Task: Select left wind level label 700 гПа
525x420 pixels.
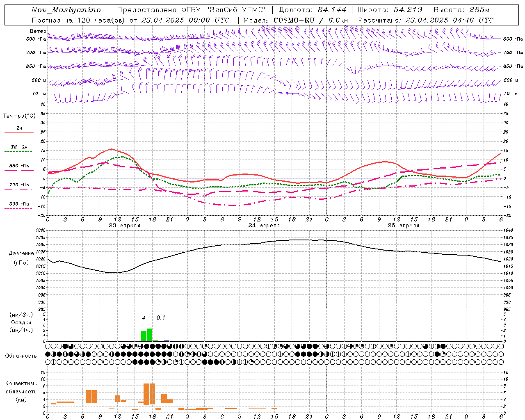Action: click(36, 52)
